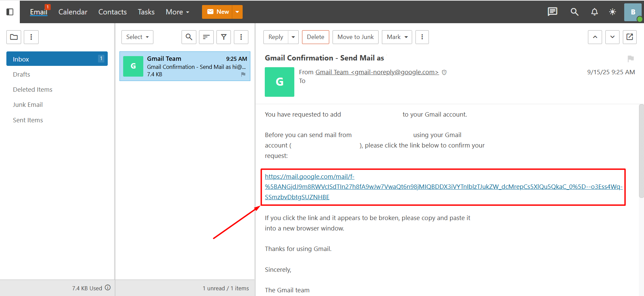
Task: Open the Gmail confirmation link
Action: 444,187
